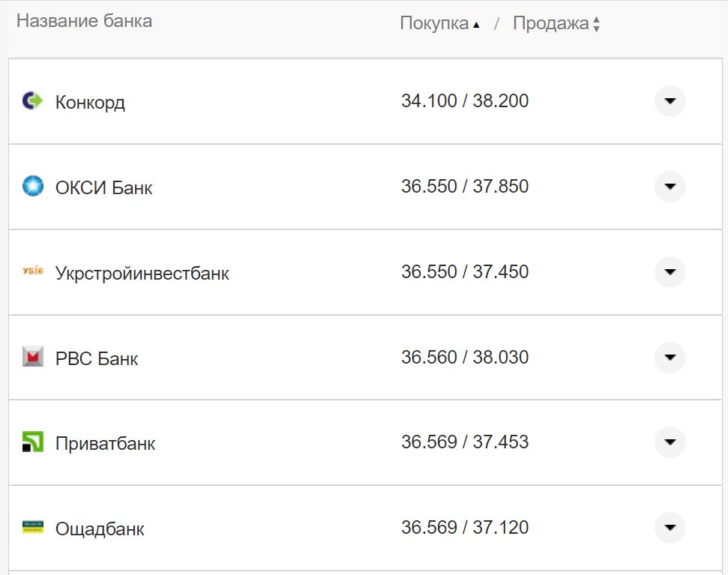This screenshot has height=575, width=728.
Task: Click the Название банка column header
Action: click(84, 21)
